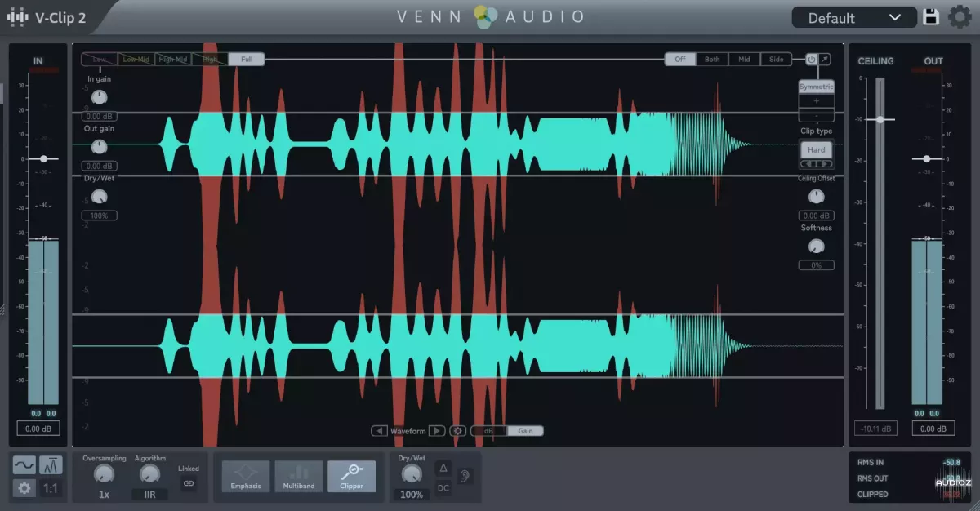Viewport: 980px width, 511px height.
Task: Click the In gain 0.00 dB value field
Action: [99, 117]
